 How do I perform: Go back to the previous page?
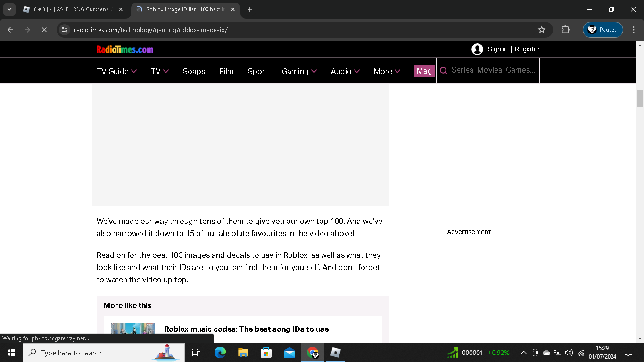(x=11, y=30)
